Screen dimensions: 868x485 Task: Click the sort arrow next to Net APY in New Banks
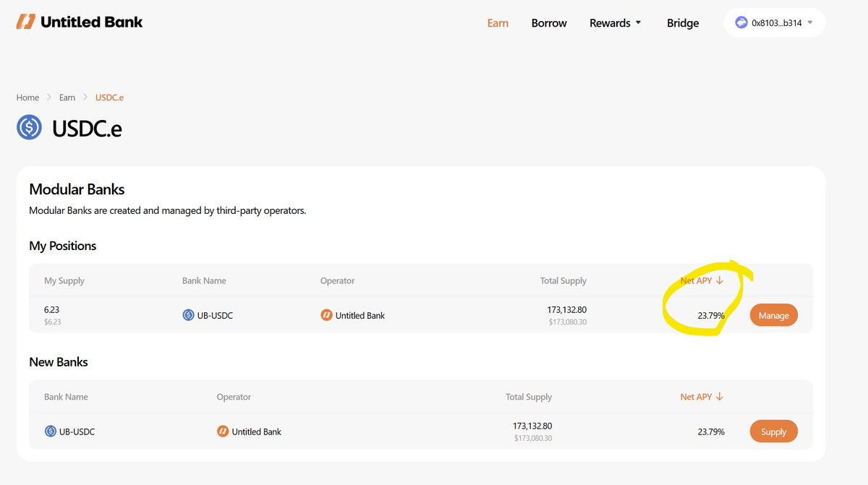720,397
